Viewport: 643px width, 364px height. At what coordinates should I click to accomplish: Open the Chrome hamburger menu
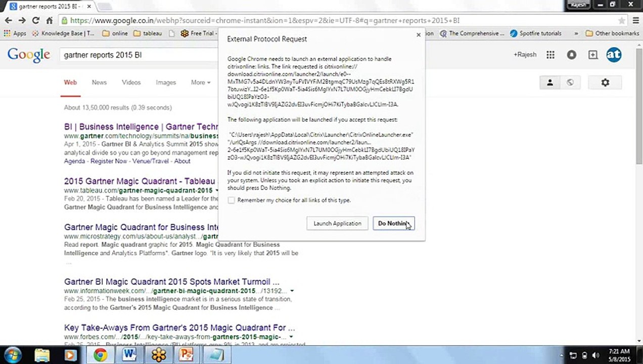(x=636, y=21)
